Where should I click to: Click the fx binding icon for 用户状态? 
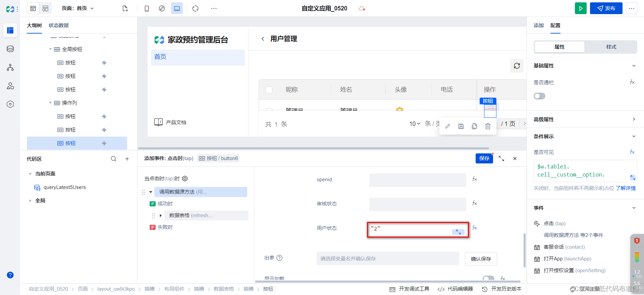coord(475,228)
